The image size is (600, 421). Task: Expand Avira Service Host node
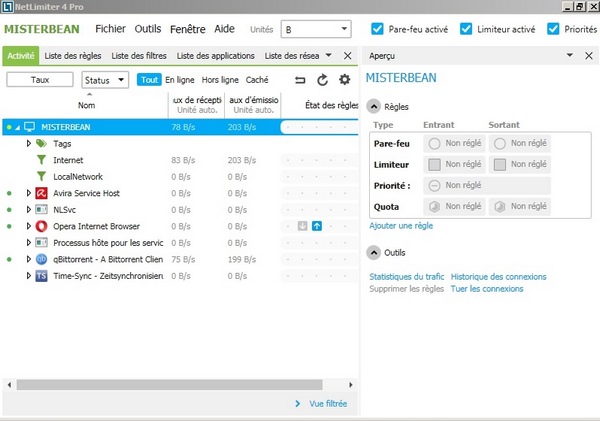[x=29, y=193]
